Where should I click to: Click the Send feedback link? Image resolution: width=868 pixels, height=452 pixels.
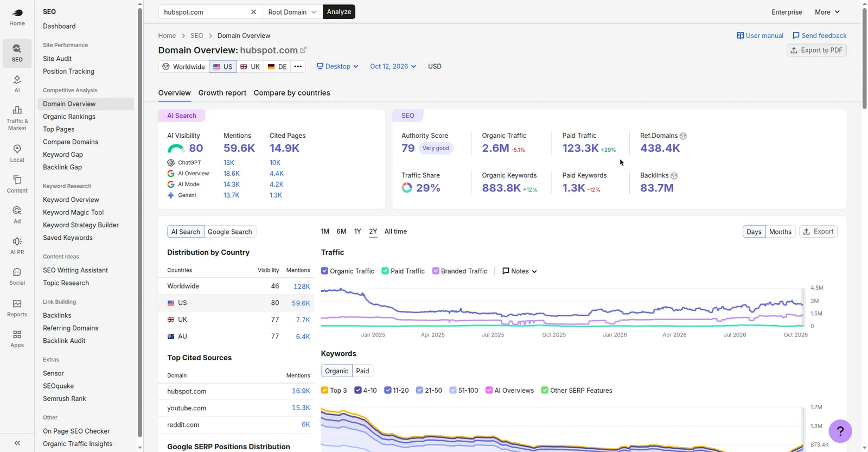pos(820,36)
